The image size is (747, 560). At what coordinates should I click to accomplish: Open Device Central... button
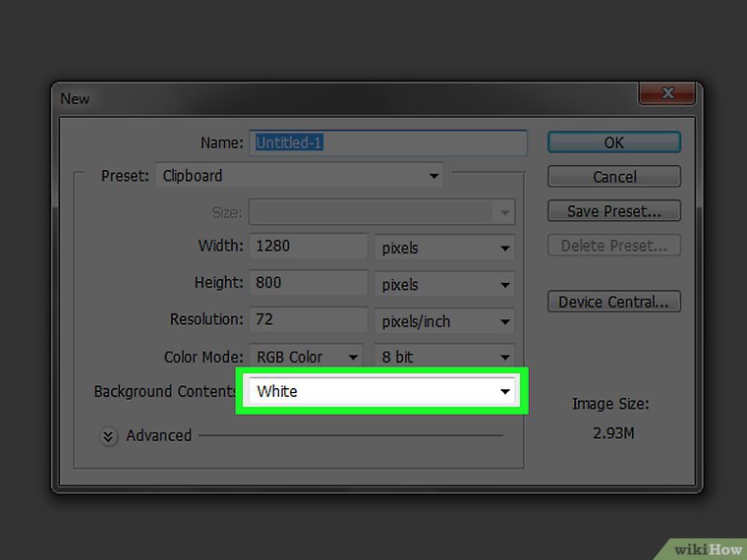614,302
